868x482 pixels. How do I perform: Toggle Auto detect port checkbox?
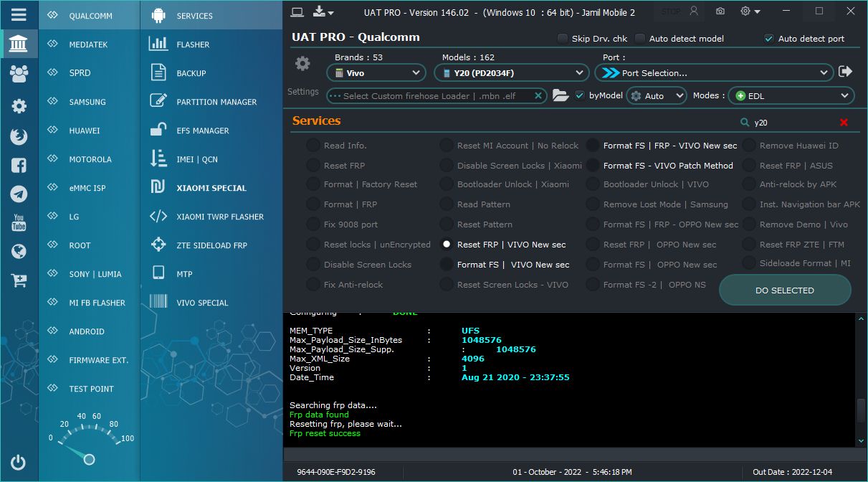click(x=769, y=39)
